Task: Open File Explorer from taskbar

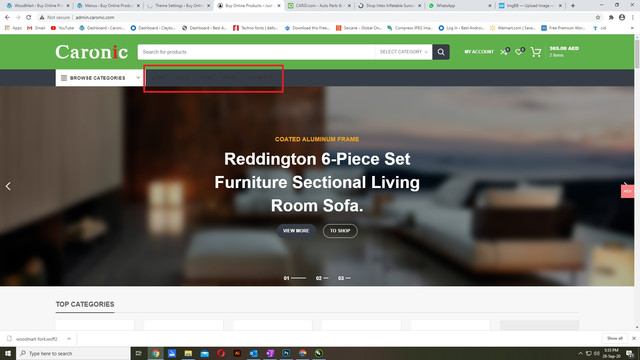Action: (x=188, y=353)
